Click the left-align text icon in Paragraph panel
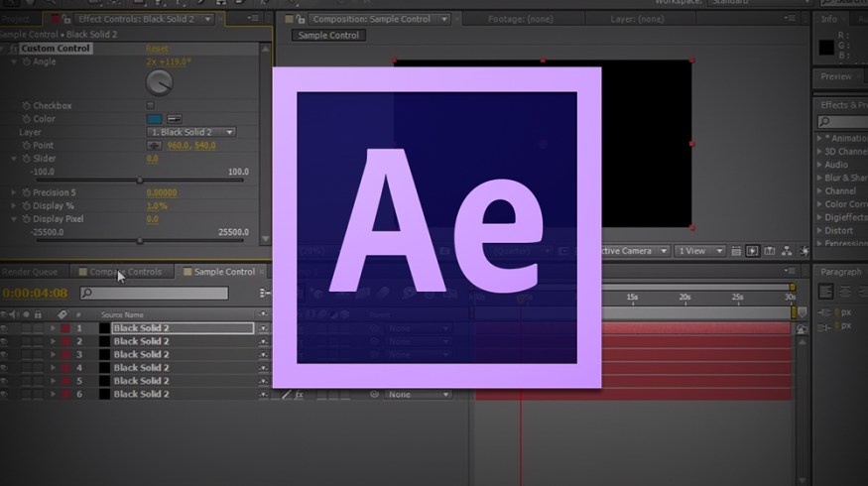Viewport: 868px width, 486px height. (x=825, y=292)
